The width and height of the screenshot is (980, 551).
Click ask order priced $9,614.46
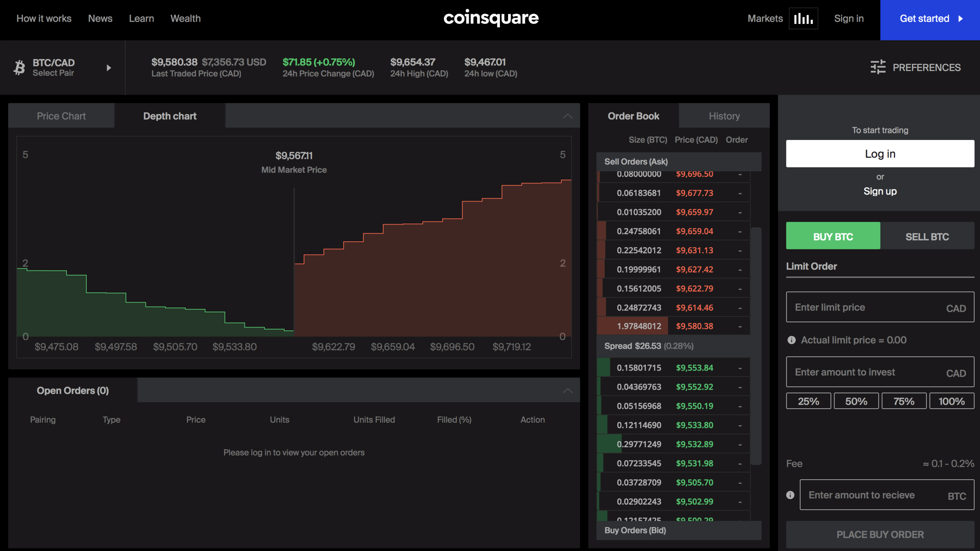pos(673,307)
